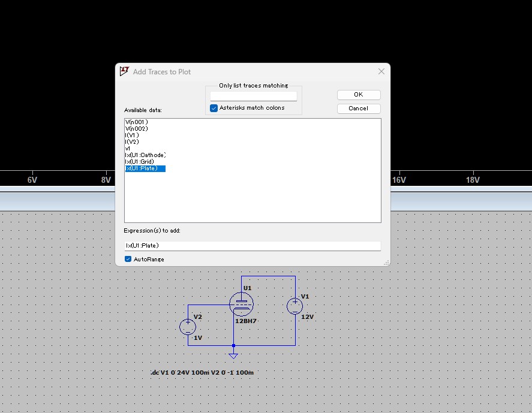Click the 6V axis label on plot
Image resolution: width=532 pixels, height=413 pixels.
[x=32, y=180]
